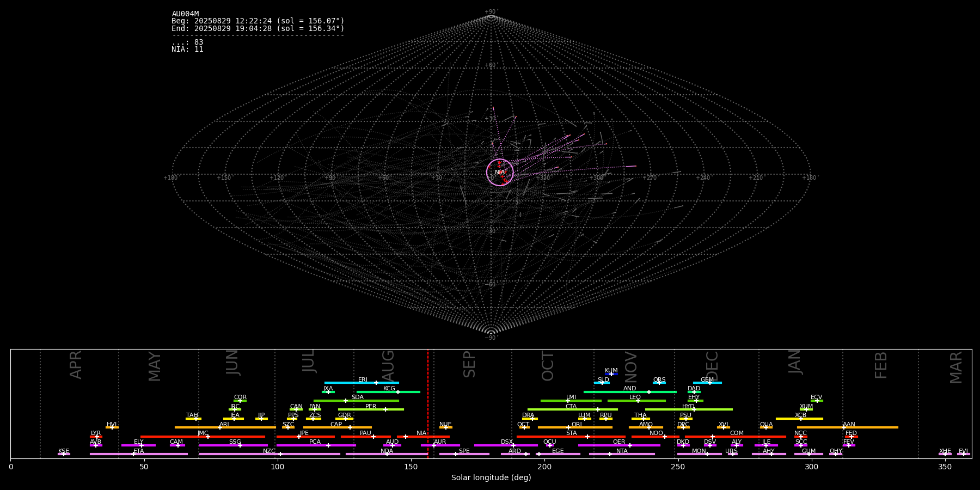Select the JUL month label
Screen dimensions: 980x490
(x=309, y=361)
